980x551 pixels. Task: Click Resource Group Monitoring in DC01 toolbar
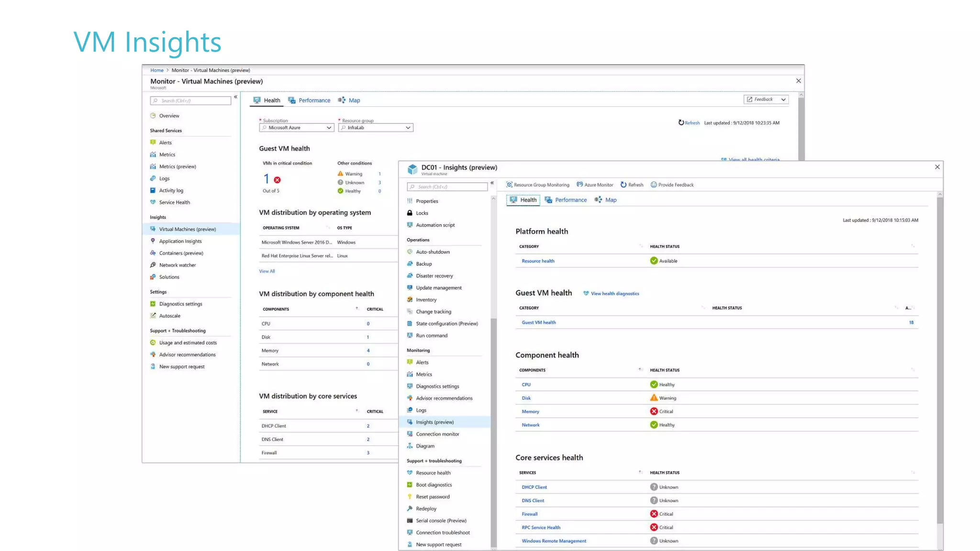click(538, 185)
